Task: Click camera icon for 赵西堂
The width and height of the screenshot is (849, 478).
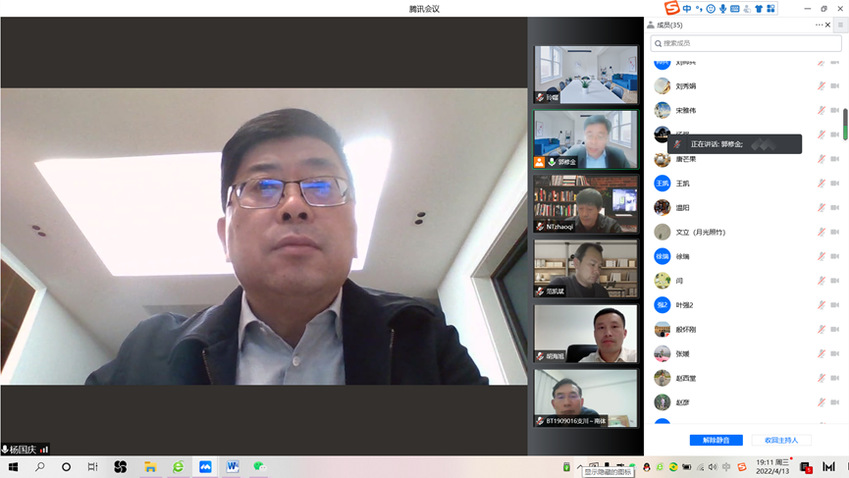Action: [835, 378]
